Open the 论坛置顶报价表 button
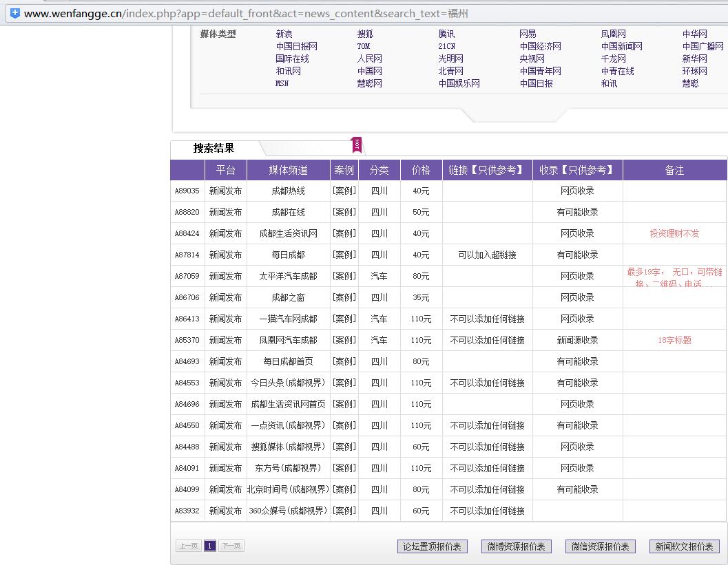The height and width of the screenshot is (565, 728). (x=433, y=546)
